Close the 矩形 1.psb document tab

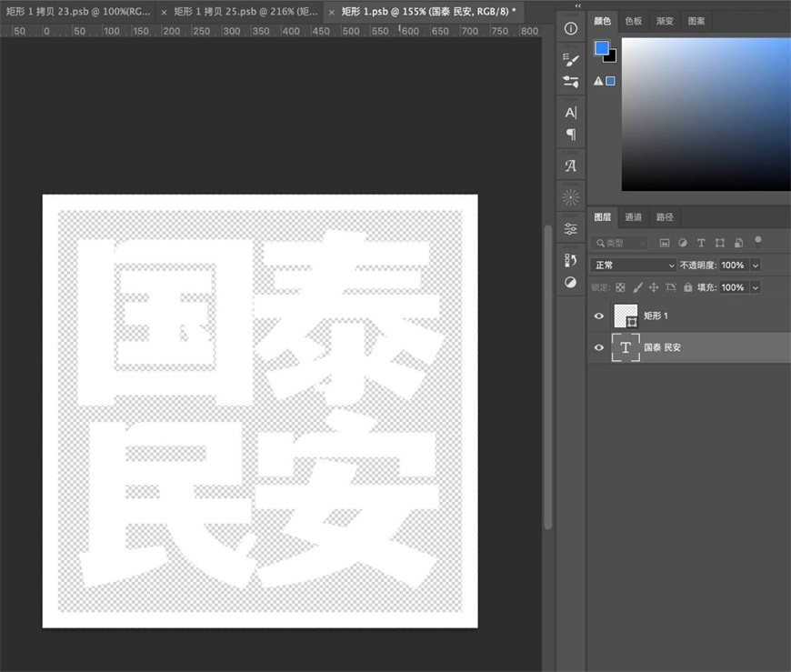pos(332,12)
